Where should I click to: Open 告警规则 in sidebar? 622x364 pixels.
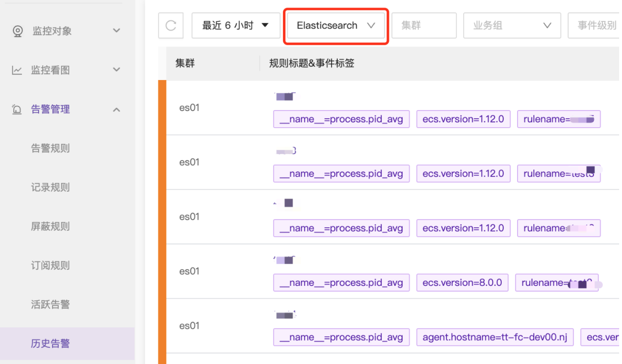click(51, 149)
